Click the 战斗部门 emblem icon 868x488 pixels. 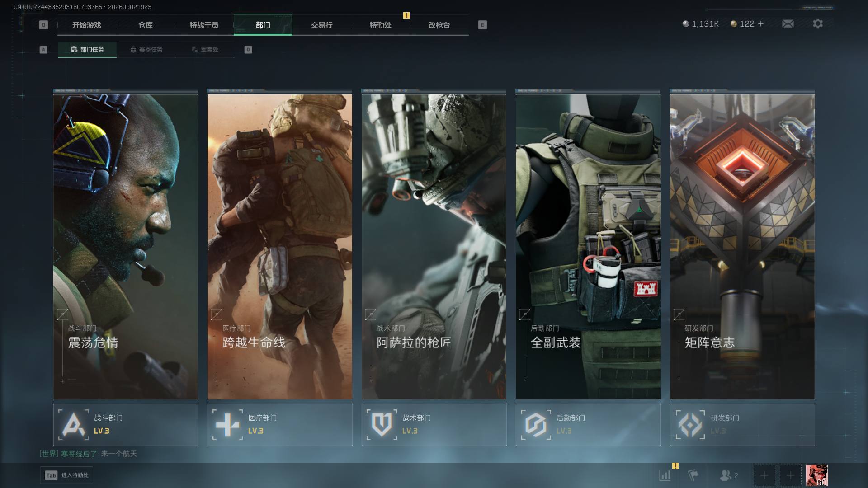pyautogui.click(x=74, y=425)
